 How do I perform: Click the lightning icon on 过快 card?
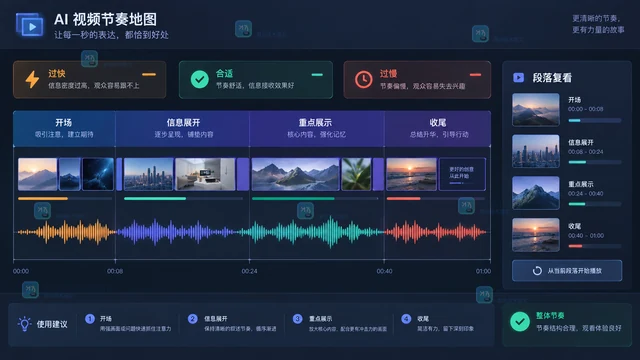point(32,80)
